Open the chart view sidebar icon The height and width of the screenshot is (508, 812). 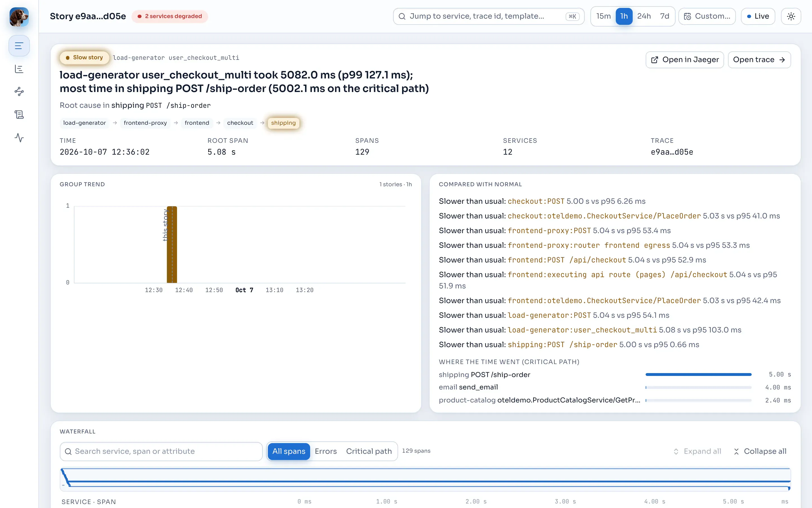(19, 69)
